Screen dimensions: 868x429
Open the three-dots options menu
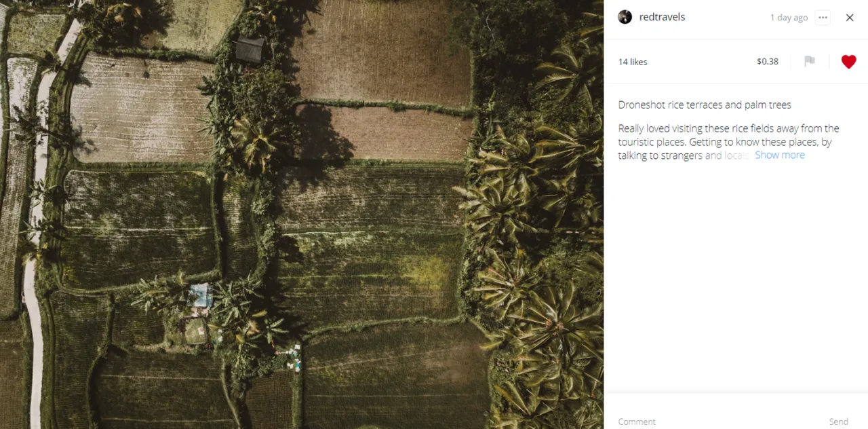[823, 18]
